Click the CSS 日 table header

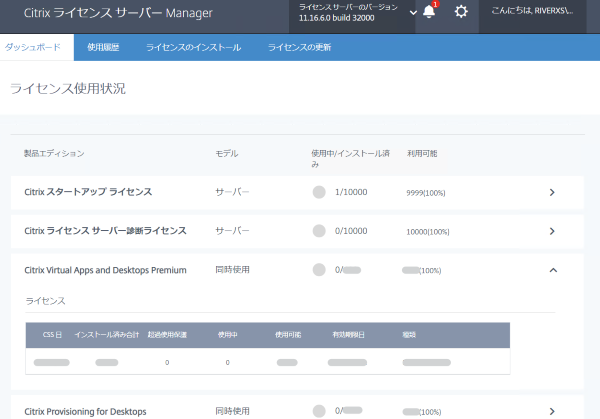tap(52, 335)
